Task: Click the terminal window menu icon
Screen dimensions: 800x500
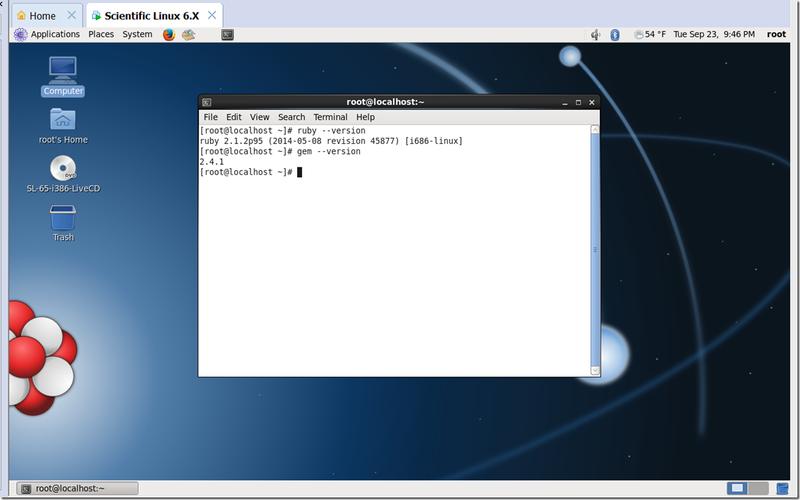Action: [x=206, y=102]
